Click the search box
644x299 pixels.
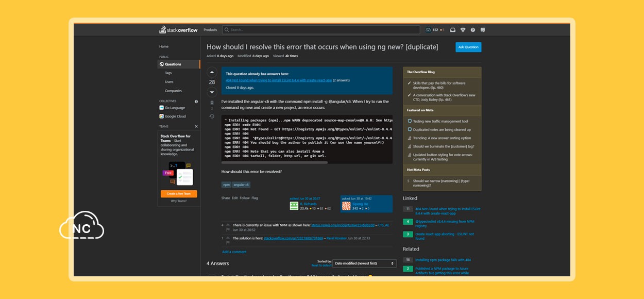321,30
